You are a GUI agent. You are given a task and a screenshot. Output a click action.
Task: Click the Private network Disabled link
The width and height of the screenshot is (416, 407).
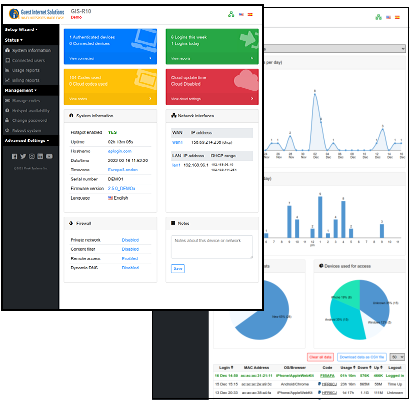pyautogui.click(x=130, y=240)
